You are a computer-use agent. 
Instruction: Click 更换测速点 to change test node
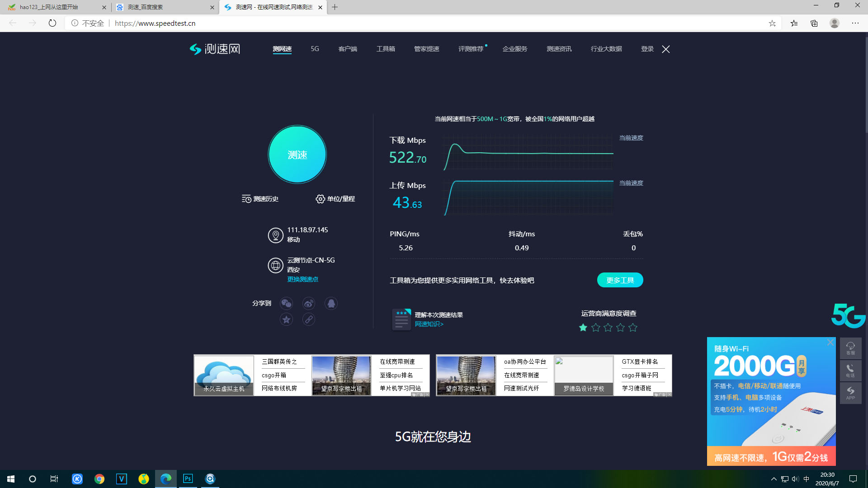tap(302, 279)
